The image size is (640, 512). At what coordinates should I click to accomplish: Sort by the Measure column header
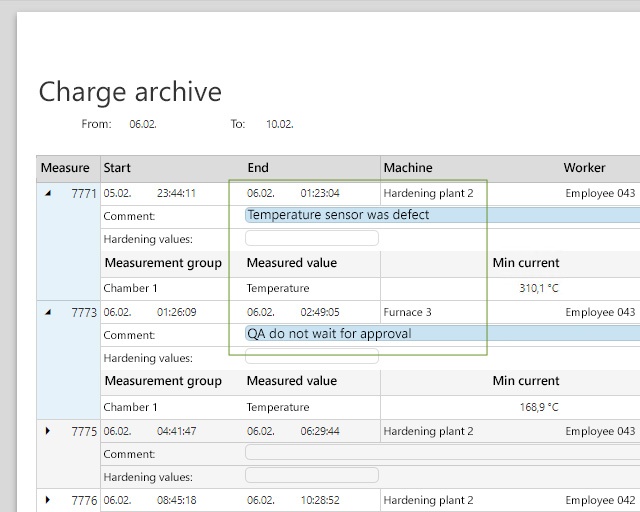(x=65, y=168)
